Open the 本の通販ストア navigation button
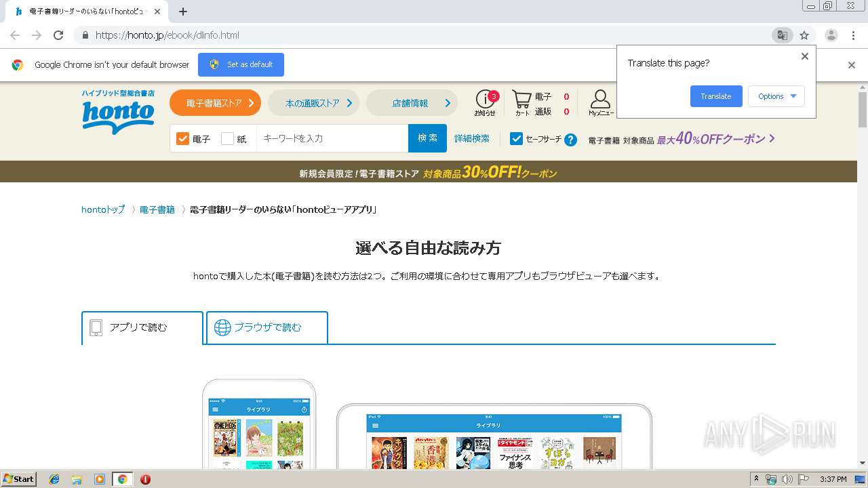 tap(313, 103)
